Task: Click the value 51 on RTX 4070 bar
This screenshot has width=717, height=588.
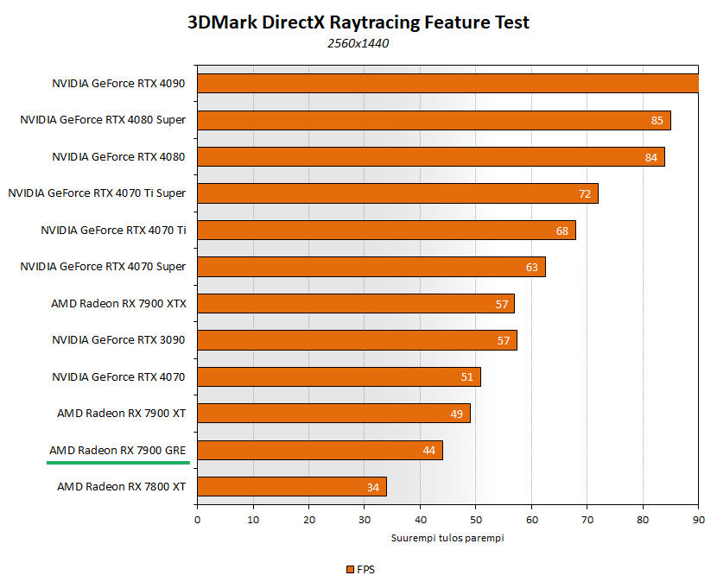Action: pyautogui.click(x=466, y=377)
